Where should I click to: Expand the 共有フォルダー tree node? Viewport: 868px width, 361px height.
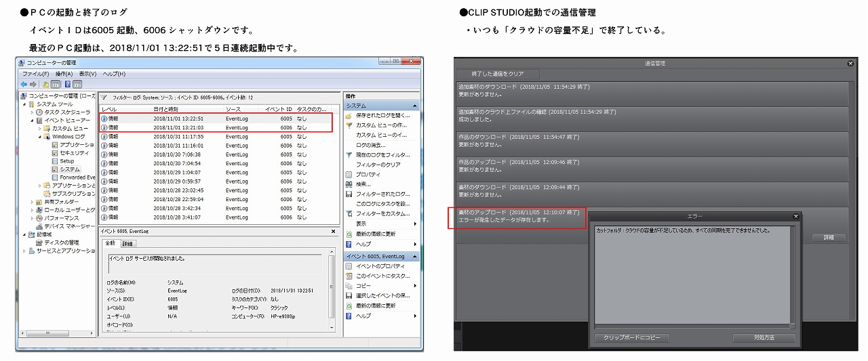click(x=32, y=202)
